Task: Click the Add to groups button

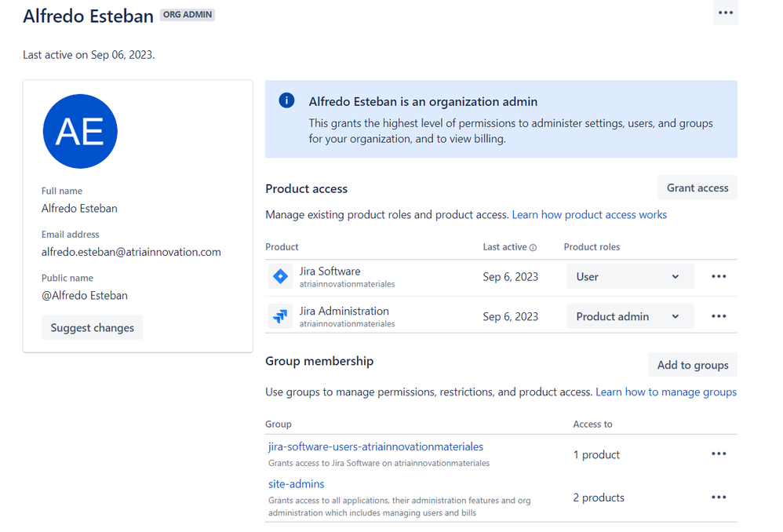Action: (x=693, y=365)
